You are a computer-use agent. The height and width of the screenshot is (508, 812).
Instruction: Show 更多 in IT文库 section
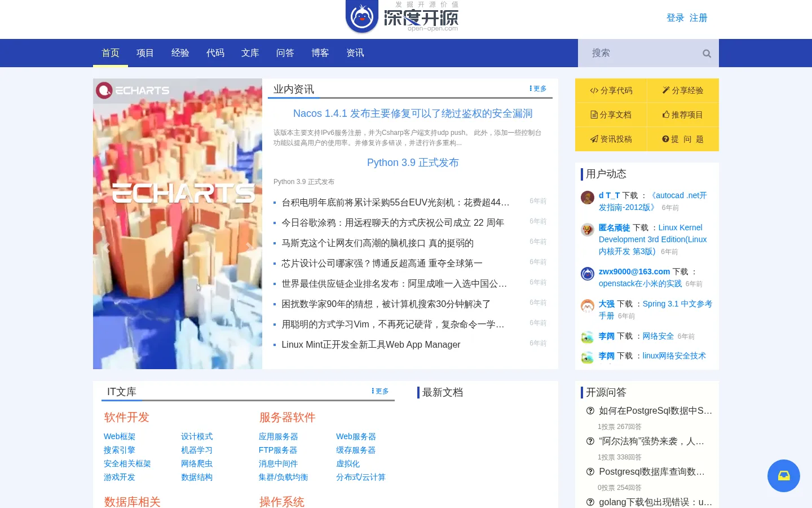tap(380, 391)
